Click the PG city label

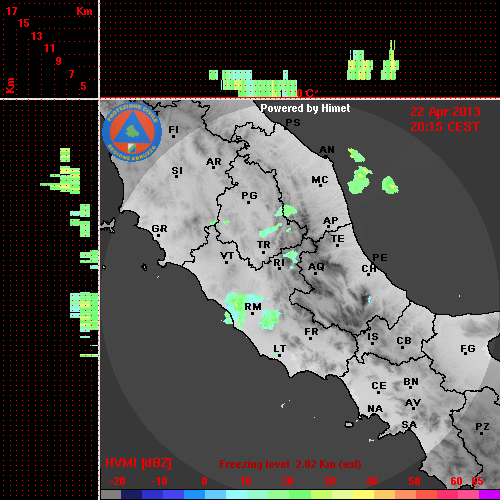[x=249, y=195]
